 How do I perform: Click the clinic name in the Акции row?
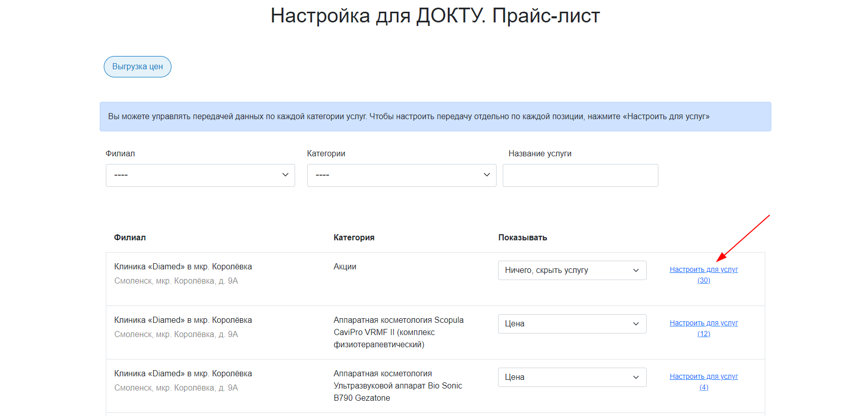(183, 267)
